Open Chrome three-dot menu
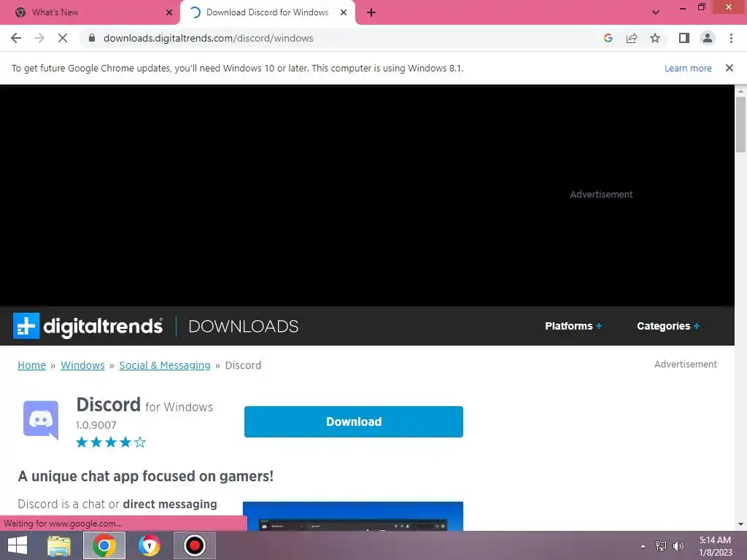The image size is (747, 560). [x=731, y=38]
